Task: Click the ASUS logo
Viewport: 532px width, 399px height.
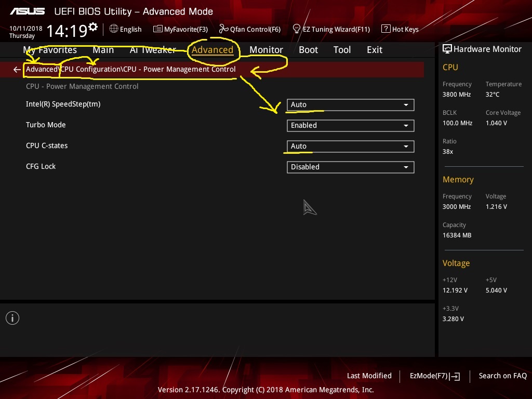Action: tap(27, 11)
